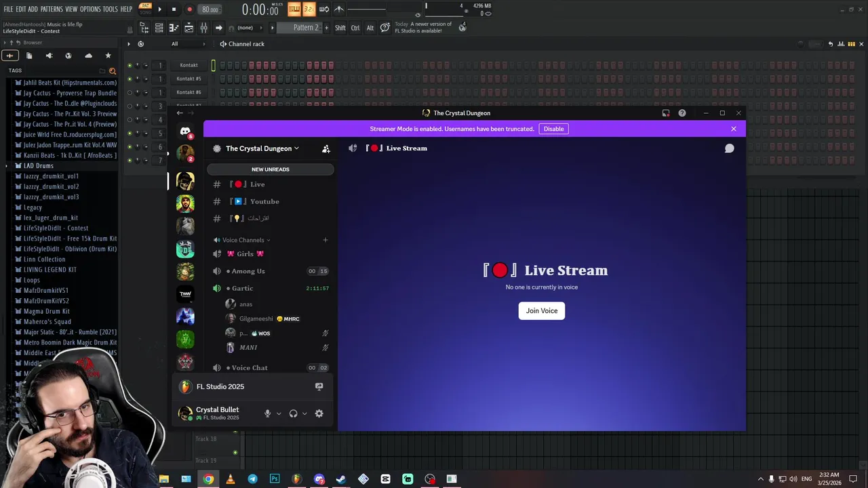Open TWW server icon in Discord sidebar

point(185,293)
